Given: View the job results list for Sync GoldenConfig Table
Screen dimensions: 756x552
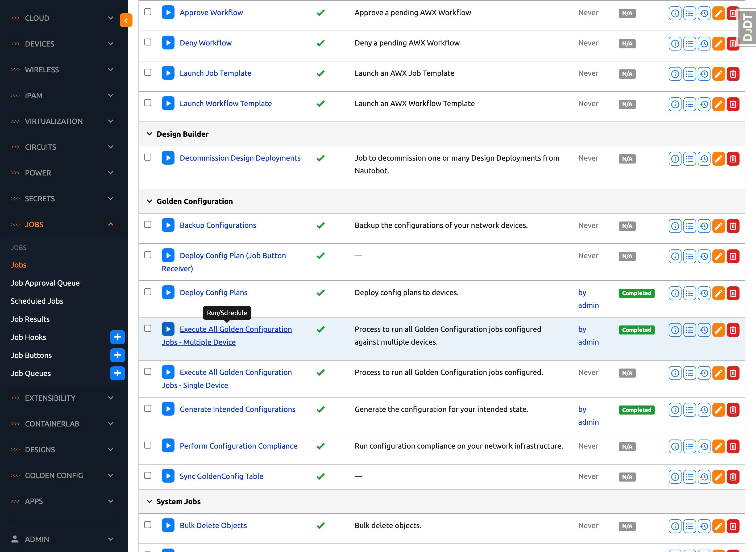Looking at the screenshot, I should point(689,476).
